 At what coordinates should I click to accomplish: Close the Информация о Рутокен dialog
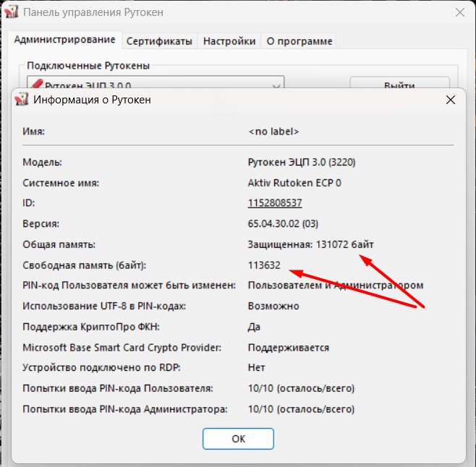(x=451, y=100)
